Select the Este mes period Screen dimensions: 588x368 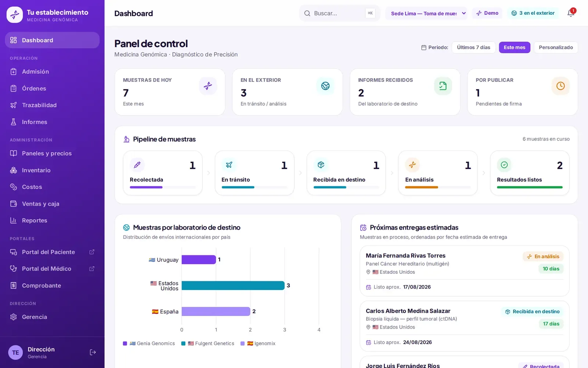coord(514,47)
